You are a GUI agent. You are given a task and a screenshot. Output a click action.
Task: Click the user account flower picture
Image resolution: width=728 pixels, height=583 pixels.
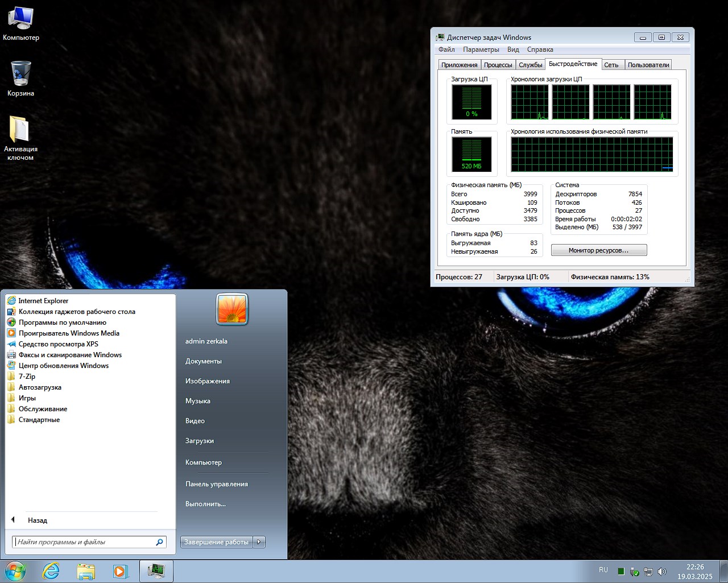232,309
